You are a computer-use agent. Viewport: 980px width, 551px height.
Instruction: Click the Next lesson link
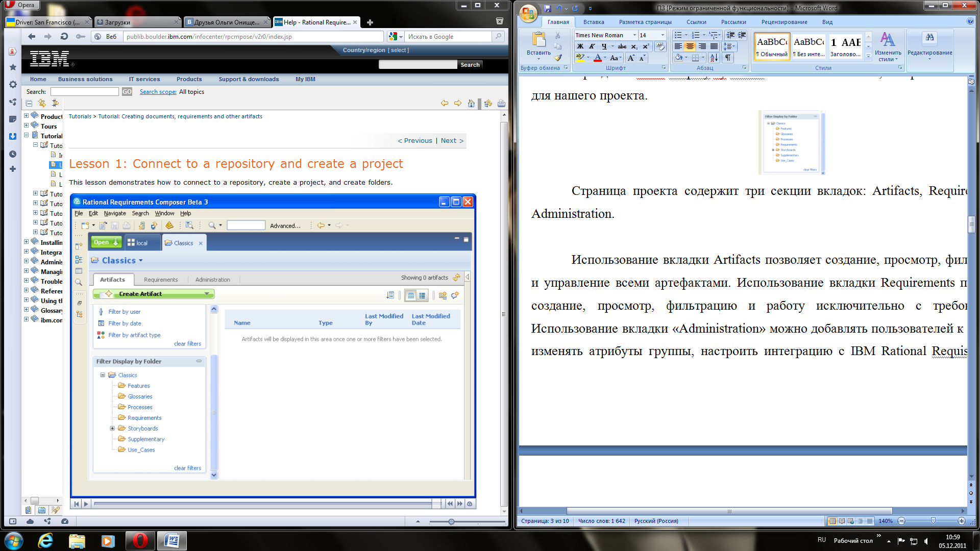point(452,140)
